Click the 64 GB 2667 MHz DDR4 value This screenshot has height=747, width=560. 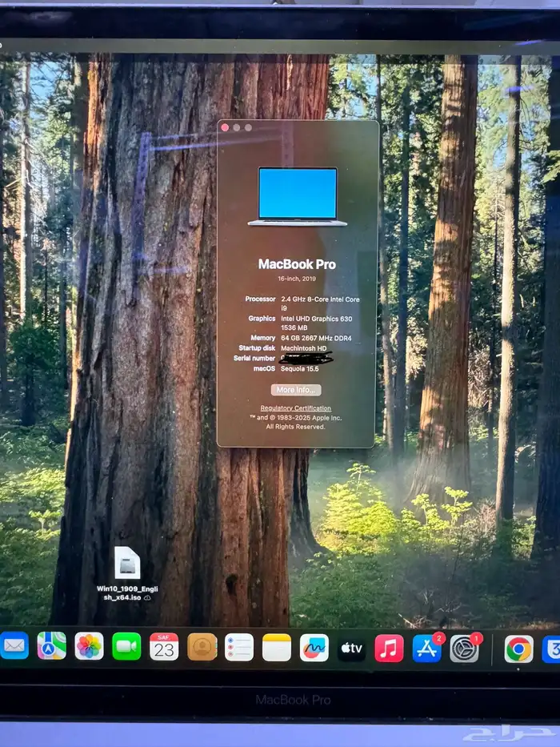pos(316,338)
